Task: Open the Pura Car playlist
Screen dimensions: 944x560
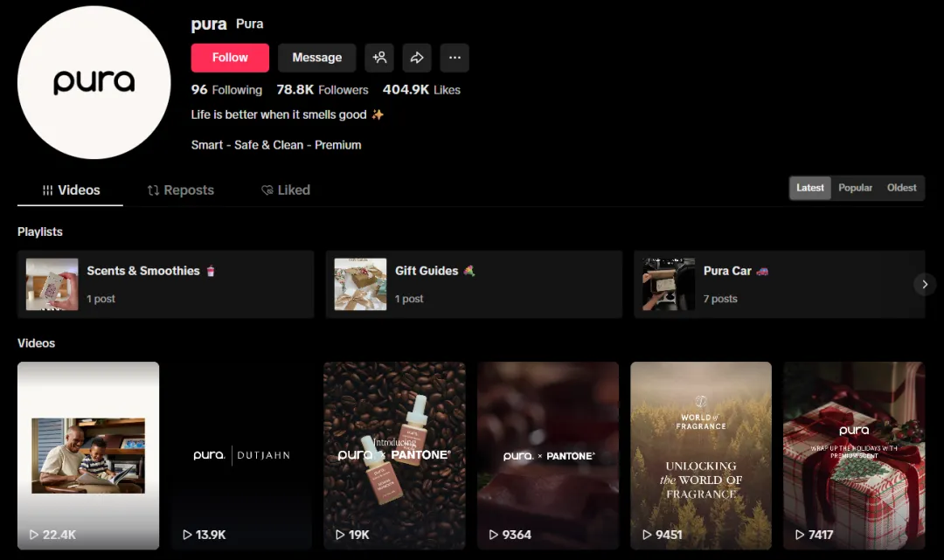Action: [778, 284]
